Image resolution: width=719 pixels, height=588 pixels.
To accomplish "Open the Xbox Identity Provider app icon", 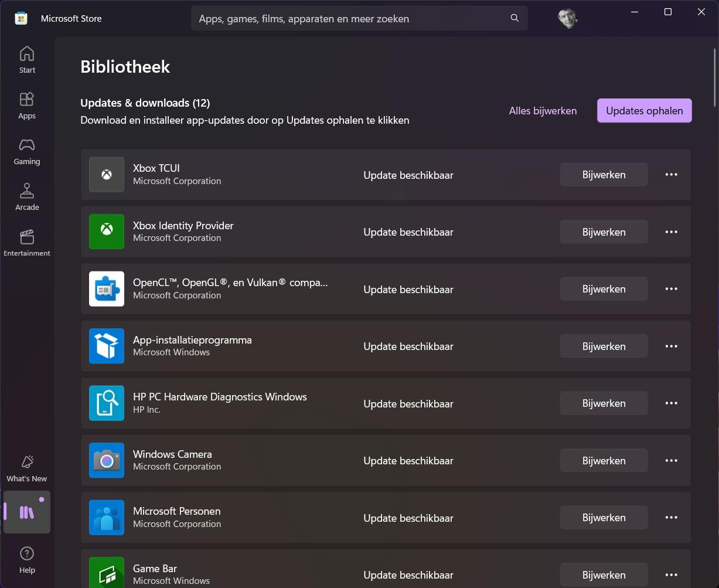I will point(106,232).
